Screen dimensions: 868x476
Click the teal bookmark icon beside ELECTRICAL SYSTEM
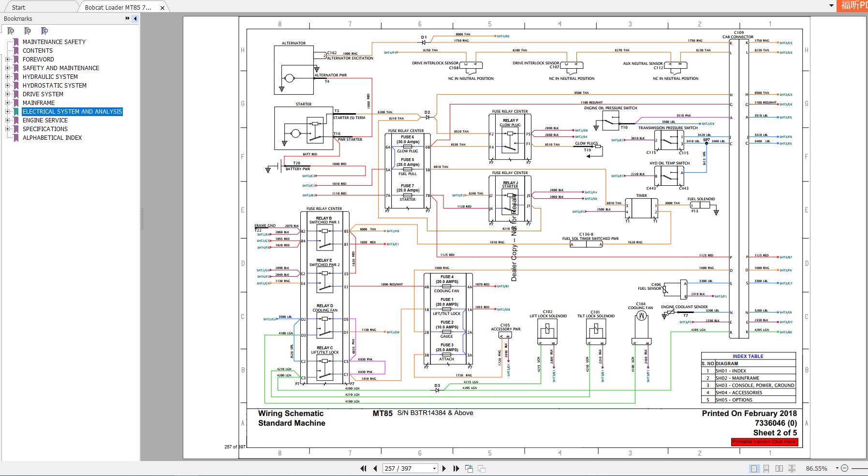16,112
